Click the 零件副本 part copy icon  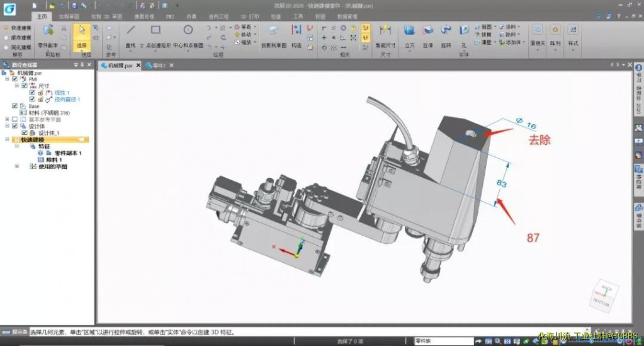48,31
